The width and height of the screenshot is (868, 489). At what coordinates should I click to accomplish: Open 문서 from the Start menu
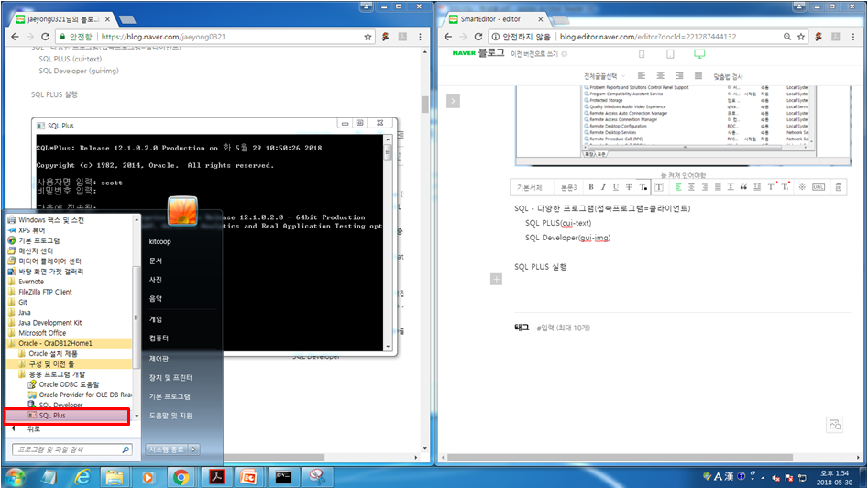156,261
